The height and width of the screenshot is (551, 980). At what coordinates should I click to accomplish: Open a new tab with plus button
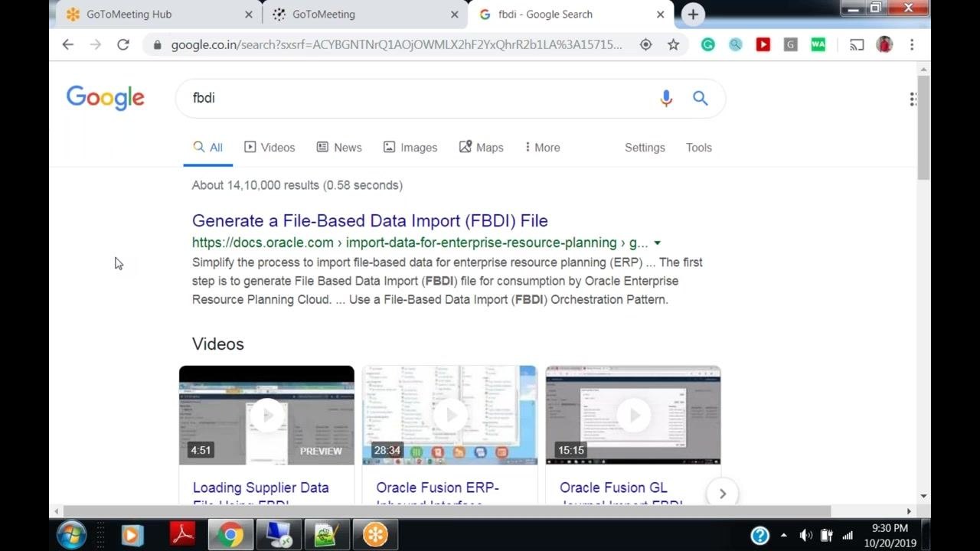(693, 14)
